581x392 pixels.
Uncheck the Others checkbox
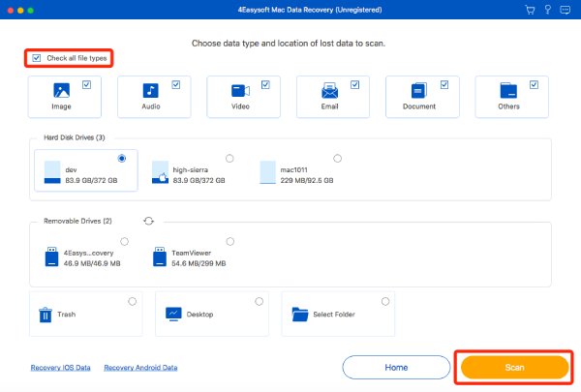click(x=534, y=84)
